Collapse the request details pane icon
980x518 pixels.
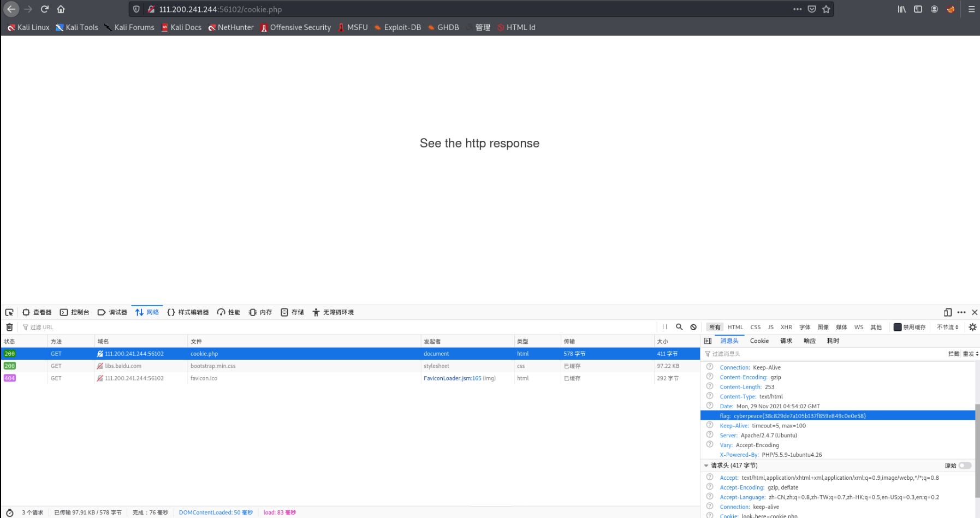coord(708,341)
